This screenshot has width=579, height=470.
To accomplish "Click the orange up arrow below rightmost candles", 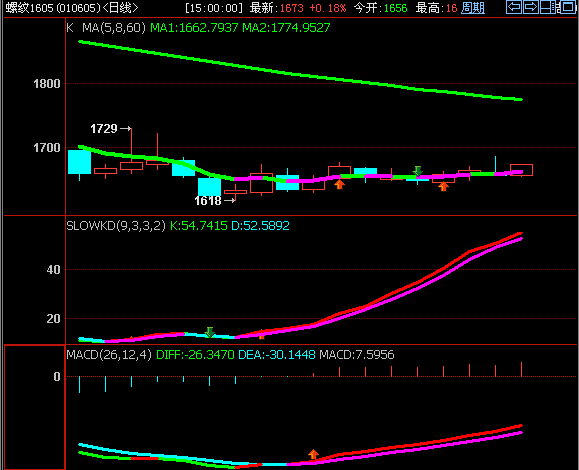I will click(443, 186).
